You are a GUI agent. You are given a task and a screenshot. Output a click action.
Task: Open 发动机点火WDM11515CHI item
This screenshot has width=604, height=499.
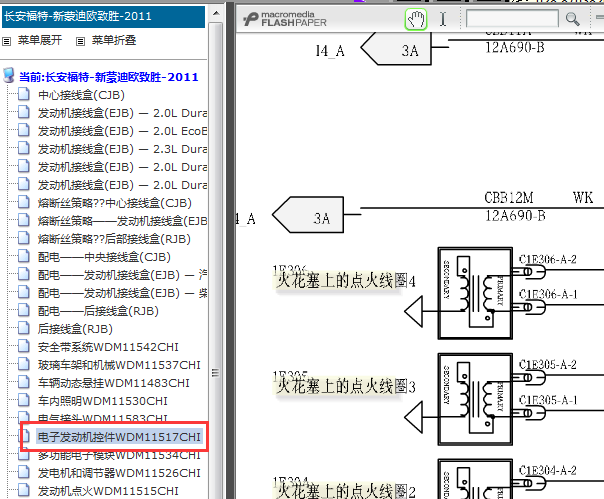[x=108, y=491]
